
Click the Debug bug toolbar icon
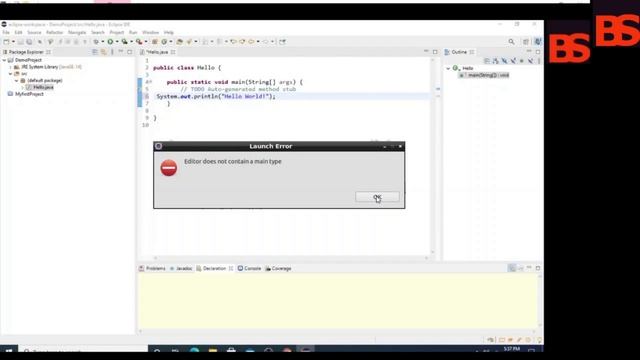tap(96, 42)
